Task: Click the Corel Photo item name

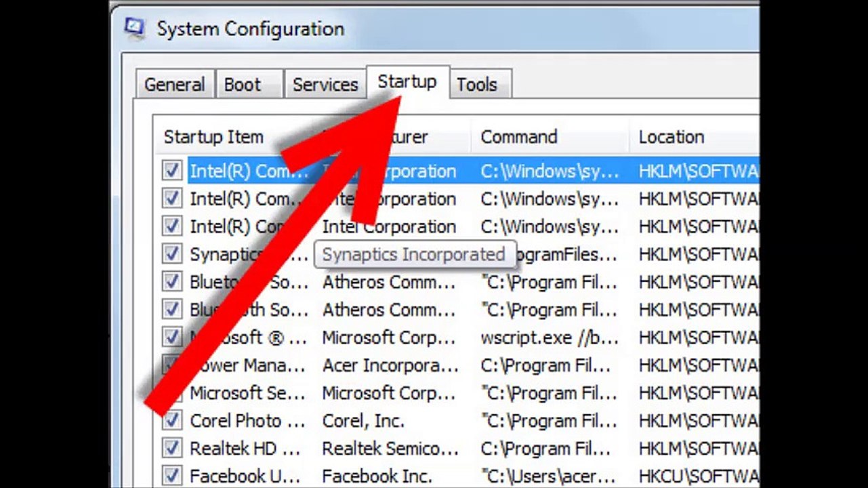Action: pyautogui.click(x=247, y=421)
